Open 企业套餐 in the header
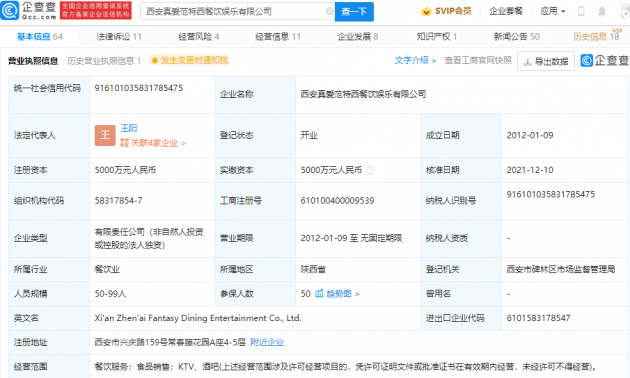Image resolution: width=630 pixels, height=378 pixels. tap(506, 11)
